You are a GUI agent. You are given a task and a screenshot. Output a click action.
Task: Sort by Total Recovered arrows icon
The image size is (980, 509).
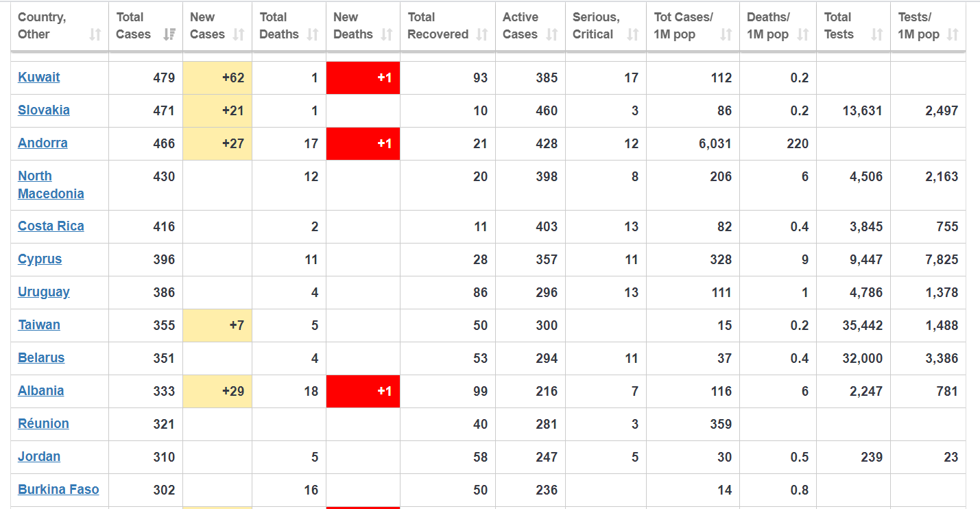point(482,34)
